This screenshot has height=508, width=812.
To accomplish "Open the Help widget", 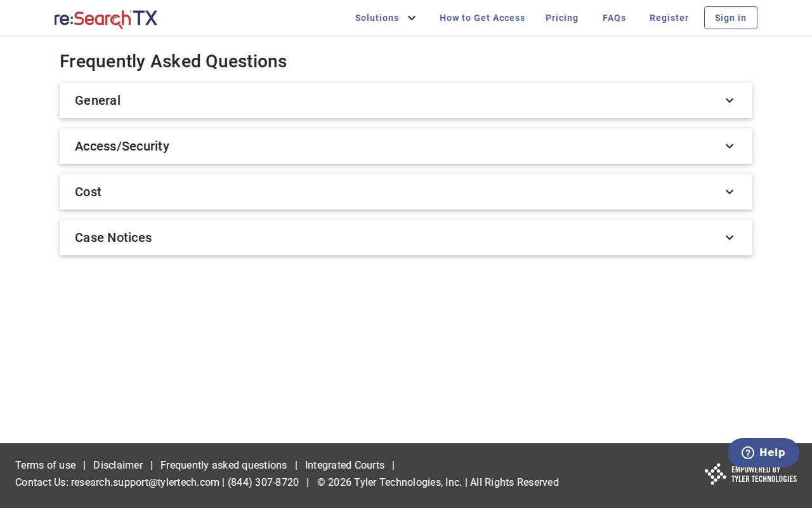I will click(763, 453).
